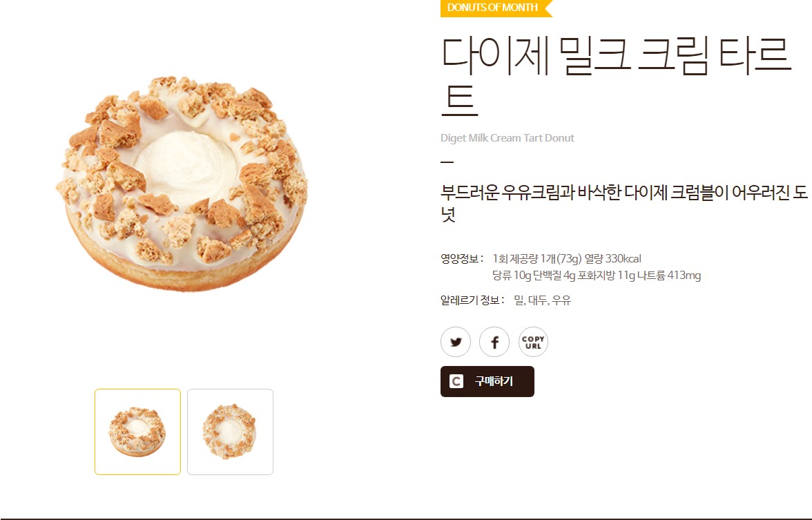Click the yellow DONUTS OF MONTH badge
The image size is (812, 520).
(x=496, y=8)
